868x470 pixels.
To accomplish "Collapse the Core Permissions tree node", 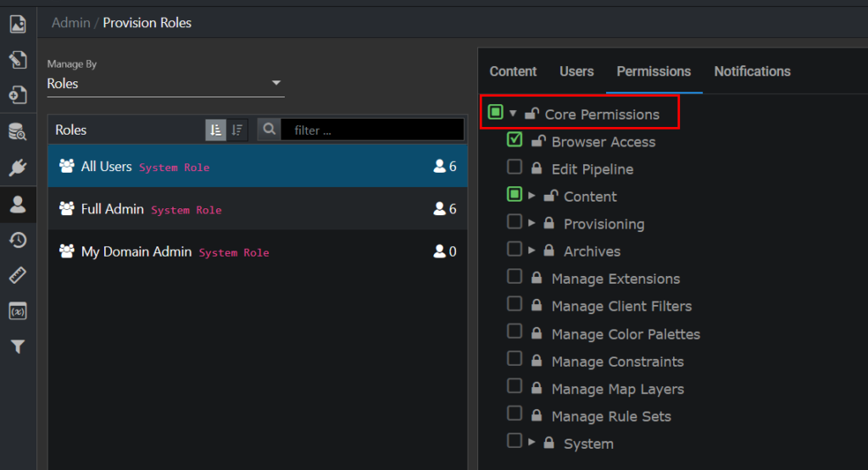I will click(513, 113).
